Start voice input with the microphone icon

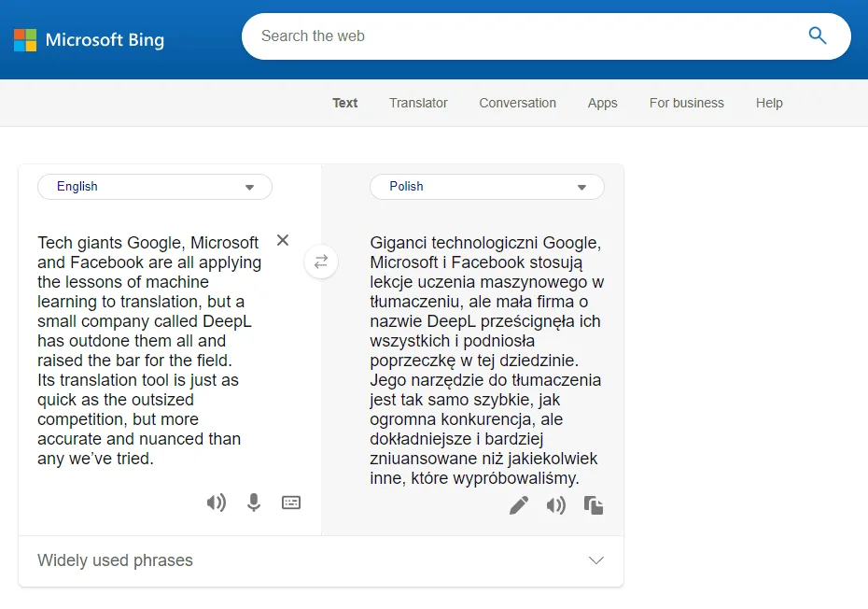tap(253, 503)
